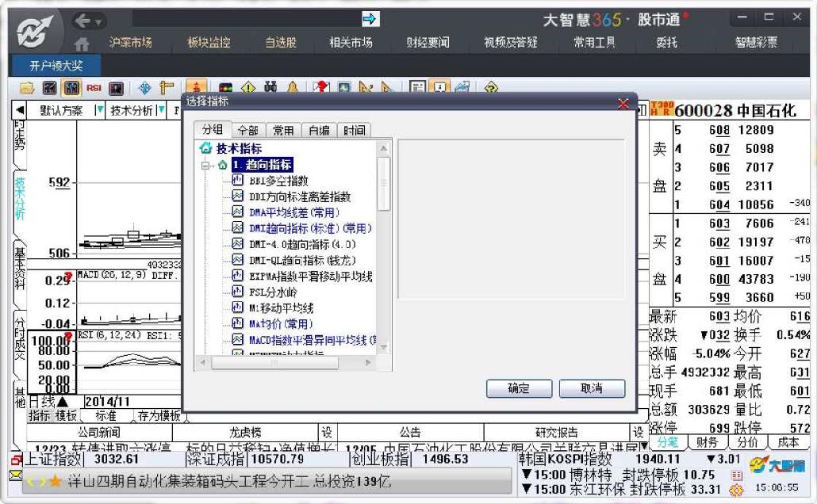817x504 pixels.
Task: Open the 默认方案 dropdown arrow
Action: coord(99,110)
